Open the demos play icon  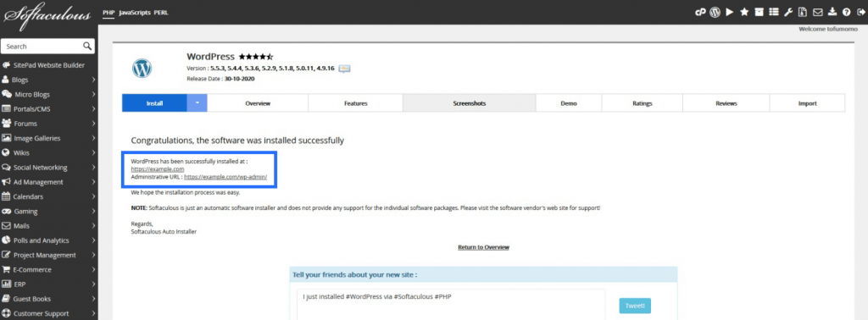coord(730,12)
